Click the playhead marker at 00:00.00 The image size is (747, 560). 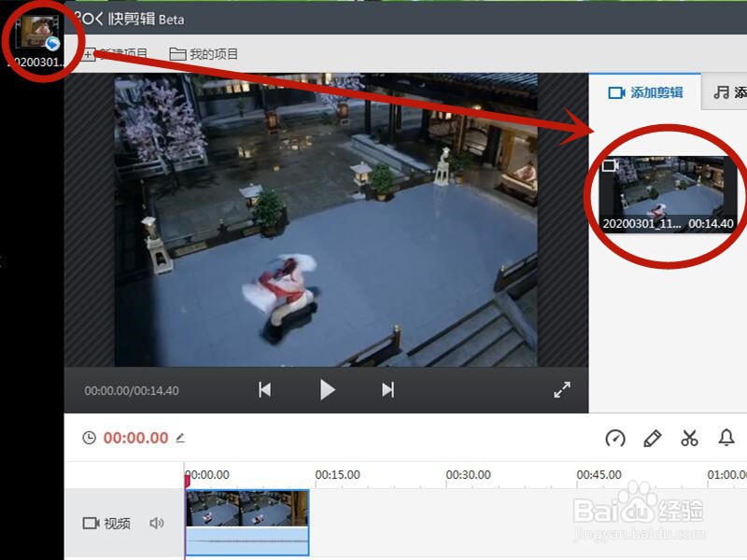coord(187,481)
